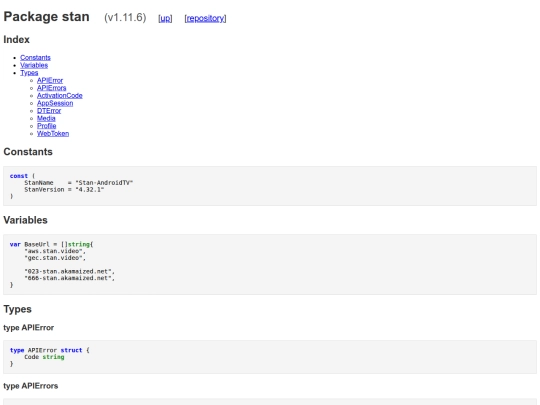The width and height of the screenshot is (540, 405).
Task: Click the 'Constants' section heading
Action: point(28,152)
